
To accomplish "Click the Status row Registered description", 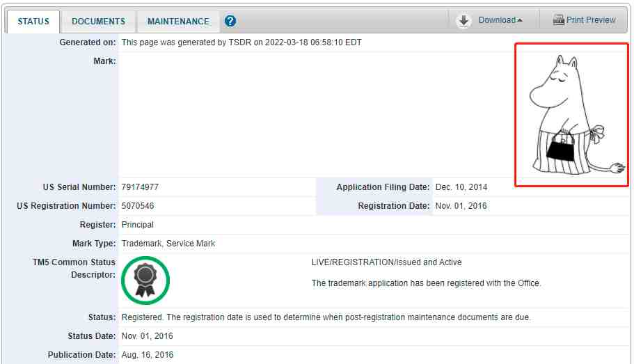I will pyautogui.click(x=326, y=317).
